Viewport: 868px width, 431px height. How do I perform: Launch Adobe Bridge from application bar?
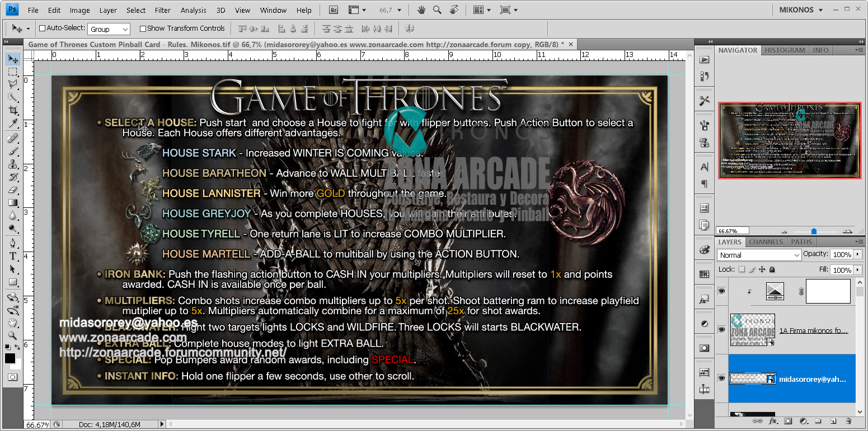pos(334,10)
